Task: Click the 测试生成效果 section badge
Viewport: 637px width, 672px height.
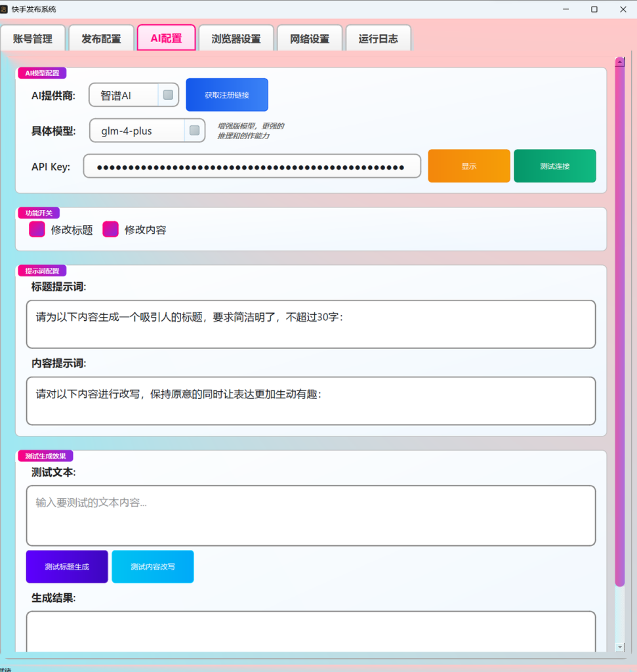Action: coord(45,456)
